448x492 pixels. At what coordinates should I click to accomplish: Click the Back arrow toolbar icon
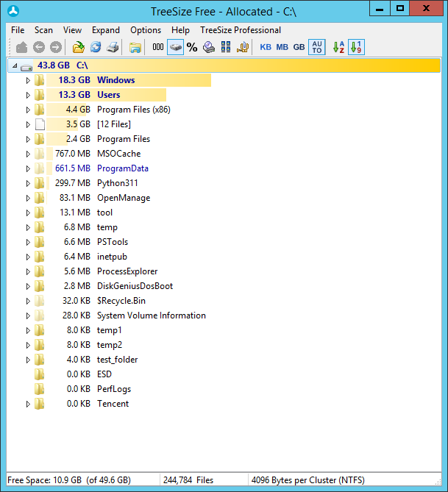tap(39, 47)
